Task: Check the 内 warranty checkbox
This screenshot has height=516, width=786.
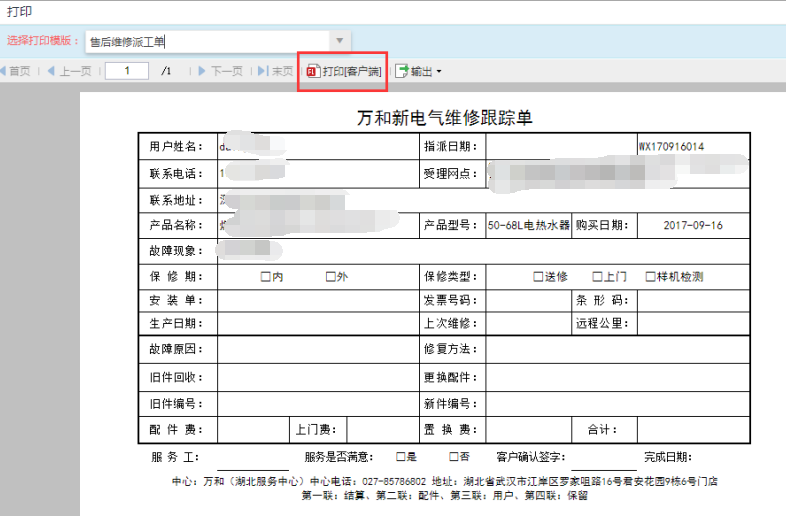Action: (x=266, y=277)
